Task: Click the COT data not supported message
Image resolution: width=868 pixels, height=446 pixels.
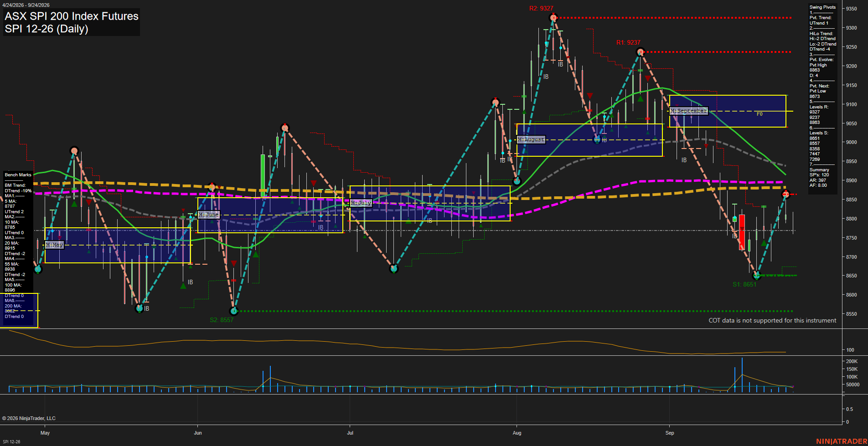Action: coord(772,320)
